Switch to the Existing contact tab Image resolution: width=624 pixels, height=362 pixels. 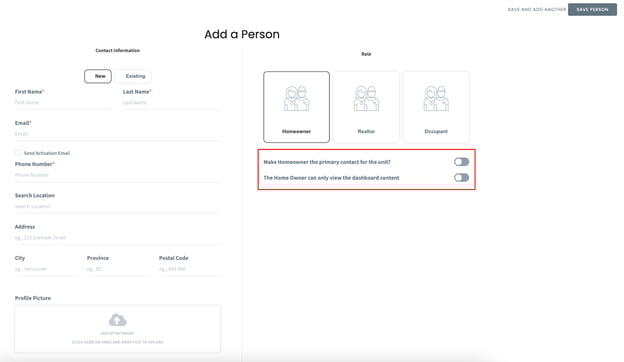(x=134, y=76)
